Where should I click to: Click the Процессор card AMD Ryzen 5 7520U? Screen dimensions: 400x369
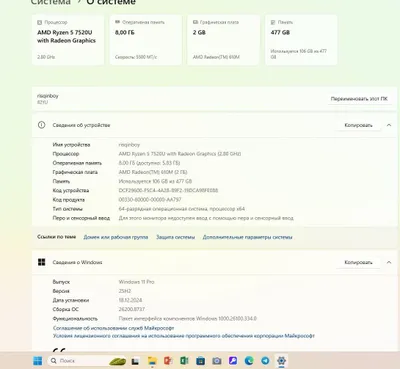click(x=68, y=40)
